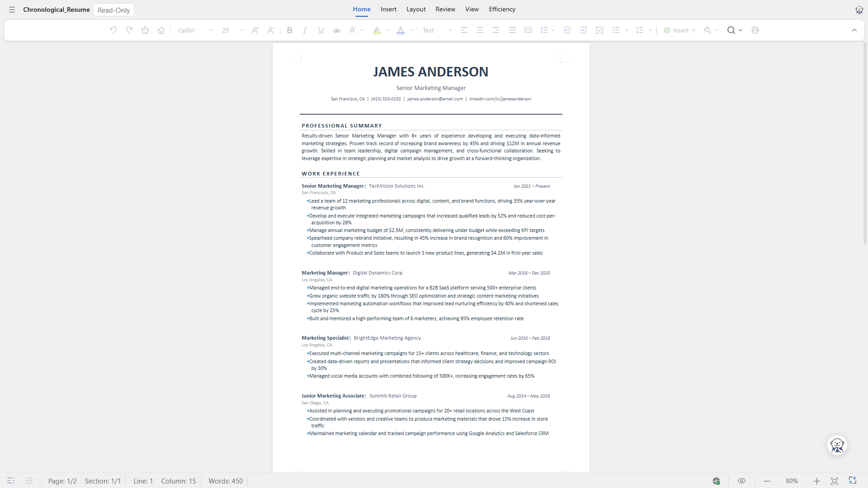Open the hamburger main menu
This screenshot has height=488, width=868.
click(12, 9)
